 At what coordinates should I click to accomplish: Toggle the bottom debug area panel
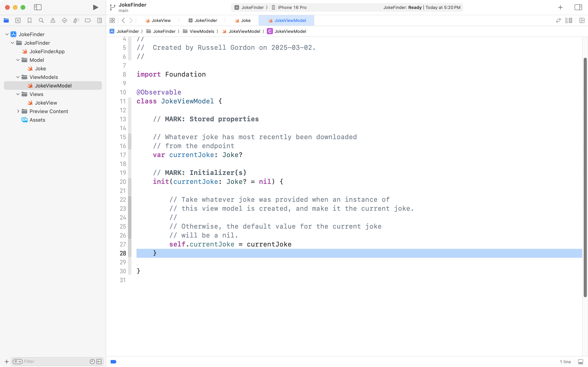pyautogui.click(x=580, y=362)
